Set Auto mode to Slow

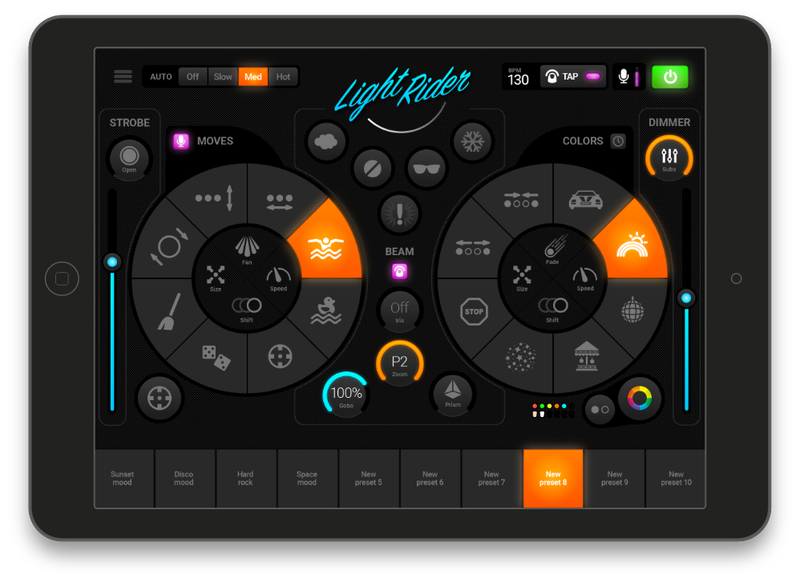click(x=223, y=77)
